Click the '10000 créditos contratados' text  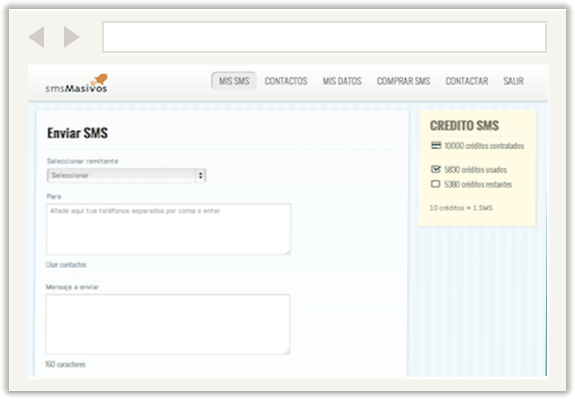click(484, 146)
